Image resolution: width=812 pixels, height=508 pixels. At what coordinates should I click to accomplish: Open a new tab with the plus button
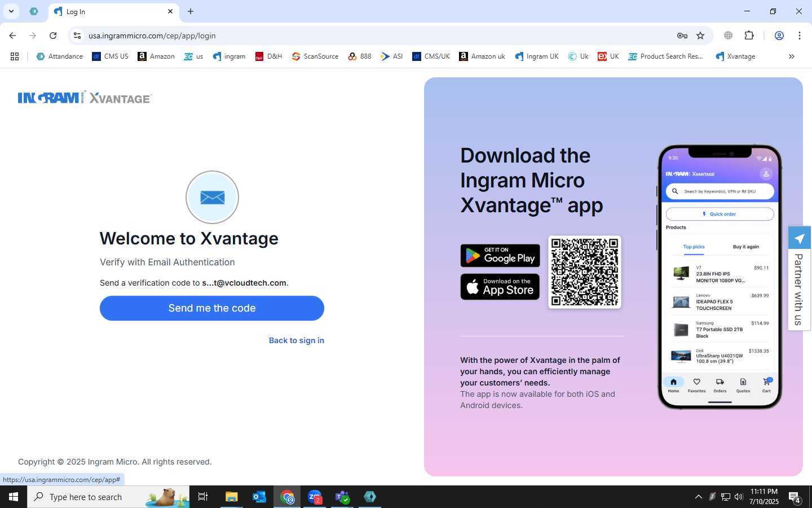point(191,11)
